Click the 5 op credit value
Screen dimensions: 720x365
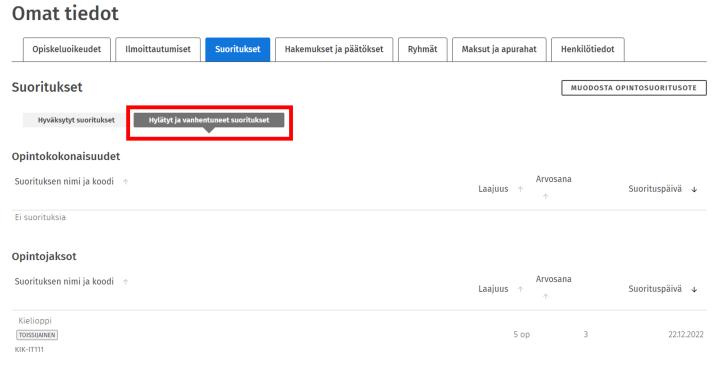coord(522,335)
